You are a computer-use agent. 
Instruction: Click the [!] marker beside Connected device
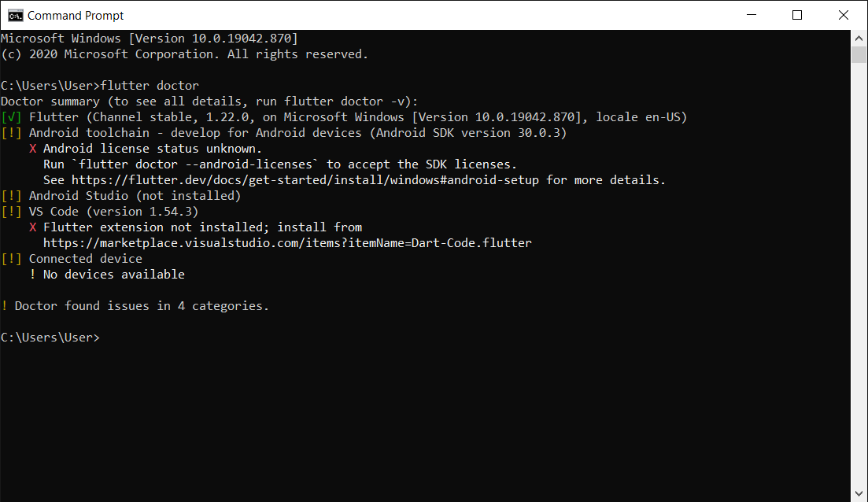point(10,258)
